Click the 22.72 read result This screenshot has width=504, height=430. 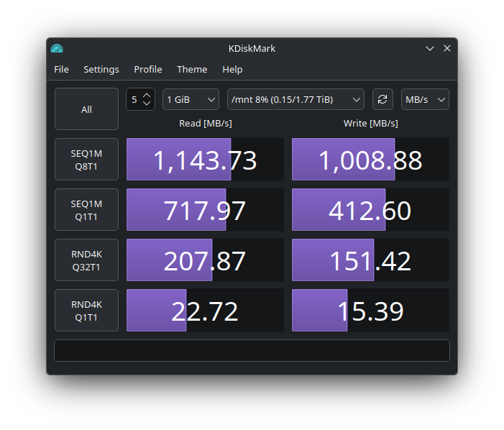205,311
